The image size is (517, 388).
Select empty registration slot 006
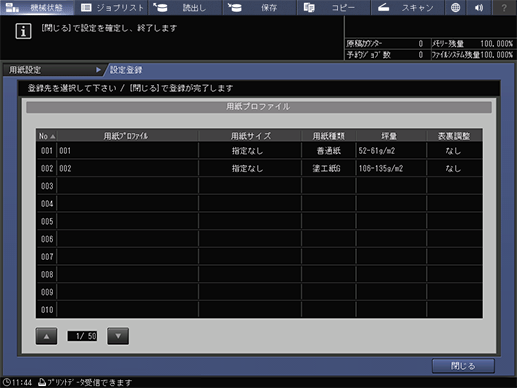point(259,239)
